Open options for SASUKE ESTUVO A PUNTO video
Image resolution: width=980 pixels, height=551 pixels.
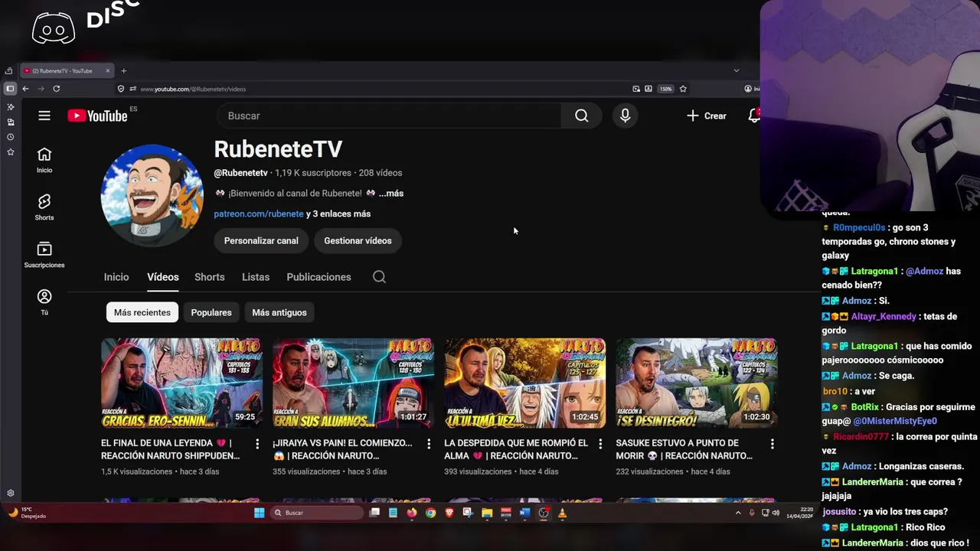(772, 444)
